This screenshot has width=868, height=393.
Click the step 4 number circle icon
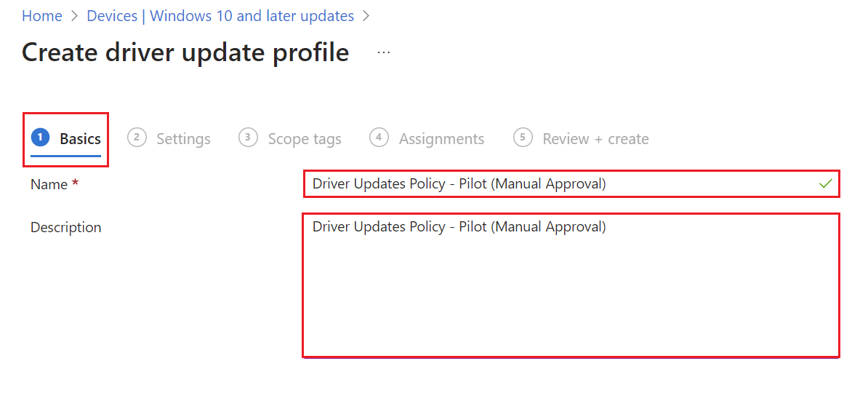click(x=379, y=138)
